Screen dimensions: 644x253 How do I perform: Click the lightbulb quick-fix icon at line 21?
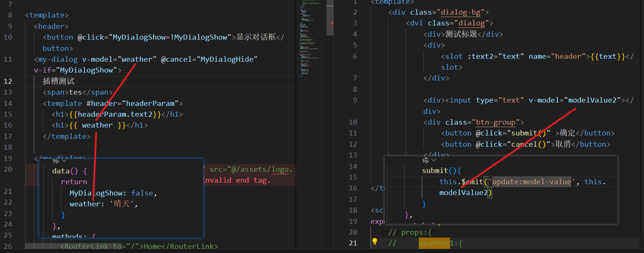coord(374,242)
